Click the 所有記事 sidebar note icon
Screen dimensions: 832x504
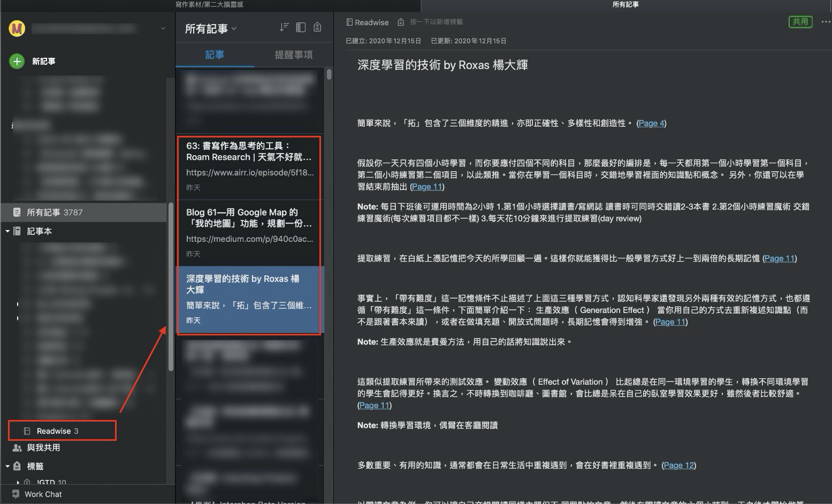[x=17, y=212]
